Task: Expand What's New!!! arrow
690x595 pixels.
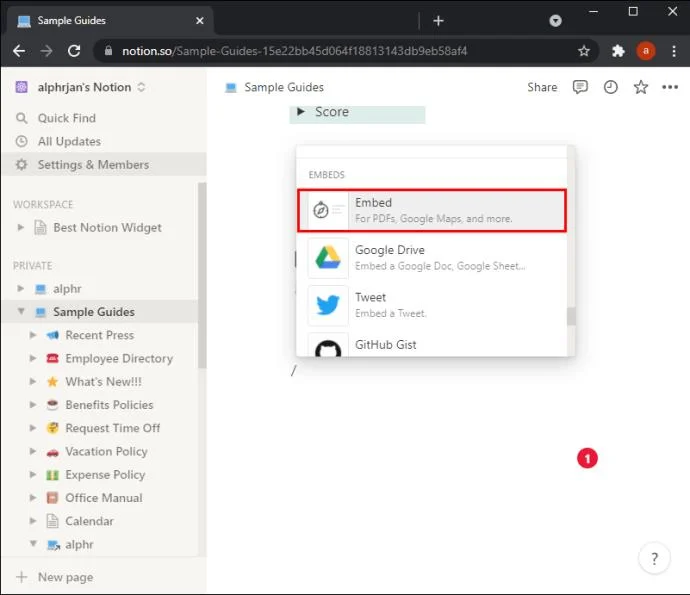Action: pyautogui.click(x=33, y=381)
